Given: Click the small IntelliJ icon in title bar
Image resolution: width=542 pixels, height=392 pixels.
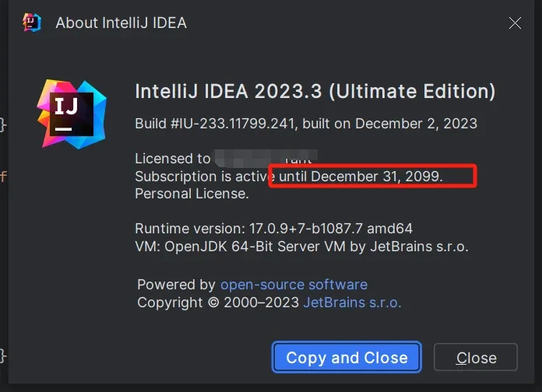Looking at the screenshot, I should pos(32,22).
